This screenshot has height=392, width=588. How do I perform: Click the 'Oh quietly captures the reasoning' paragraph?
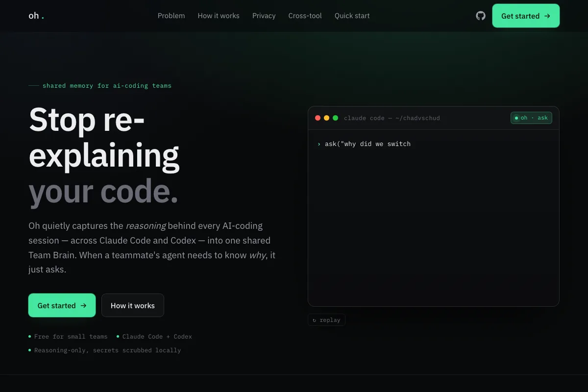pyautogui.click(x=152, y=247)
